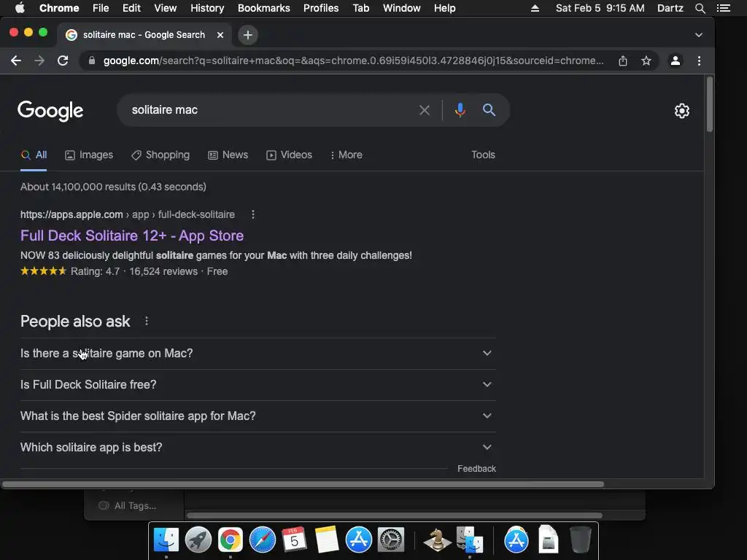Reload the Google search page
Screen dimensions: 747x560
pos(63,61)
